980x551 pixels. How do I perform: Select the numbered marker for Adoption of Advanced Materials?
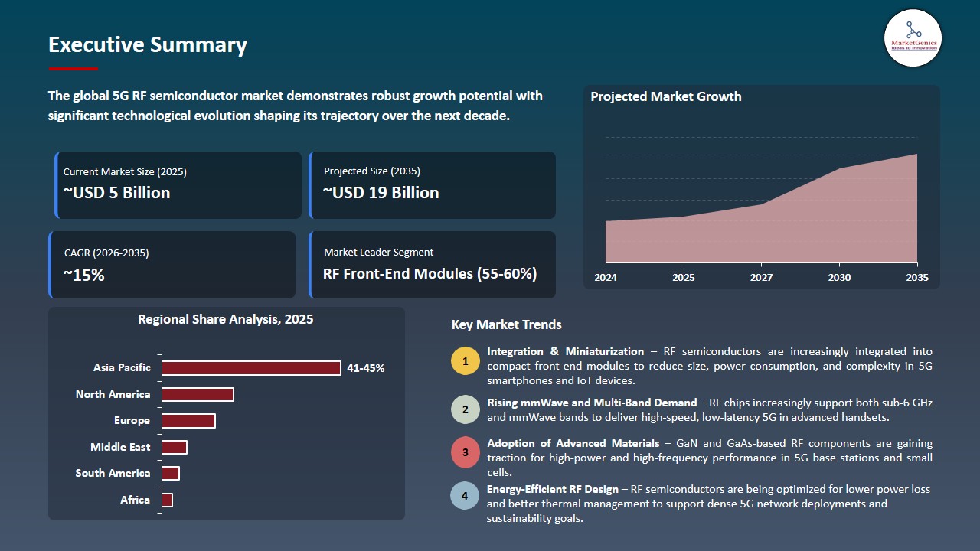(x=465, y=452)
